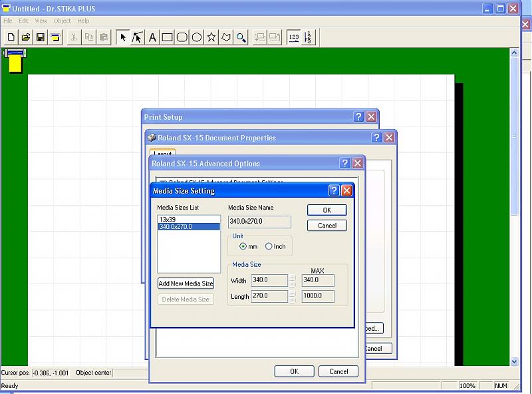532x394 pixels.
Task: Click Cancel in Advanced Options dialog
Action: pyautogui.click(x=338, y=371)
